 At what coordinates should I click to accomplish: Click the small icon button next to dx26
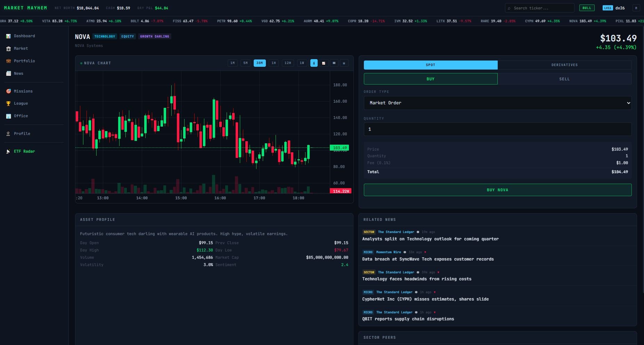coord(636,8)
